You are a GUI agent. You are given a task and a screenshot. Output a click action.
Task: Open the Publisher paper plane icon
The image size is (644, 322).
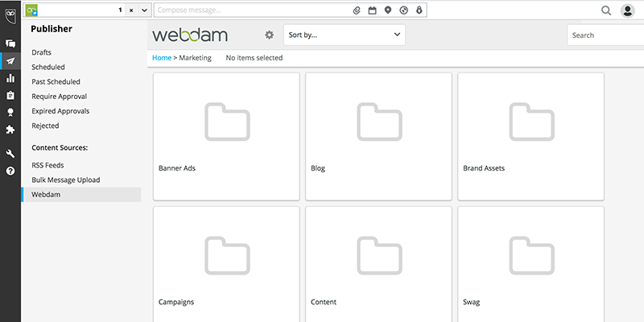[x=10, y=61]
